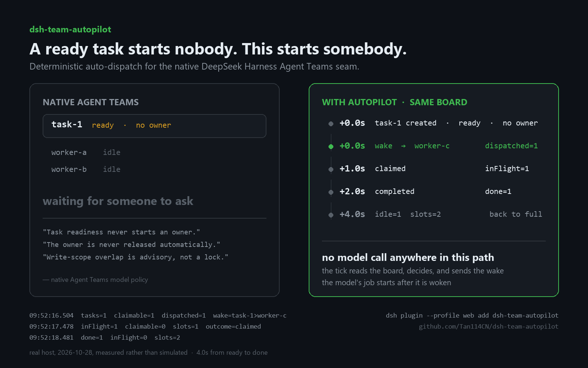The height and width of the screenshot is (368, 588).
Task: Click the timeline dot on the claimed row
Action: [x=331, y=169]
